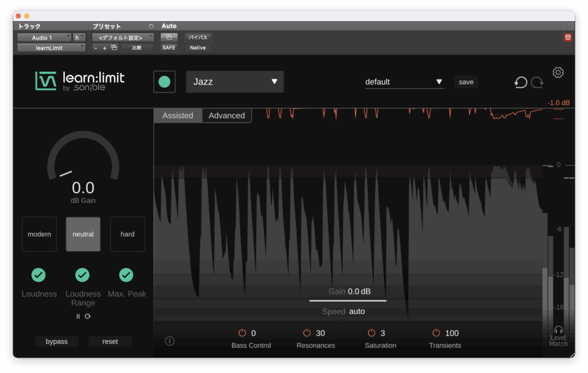This screenshot has width=588, height=373.
Task: Open the プリセット circular menu icon
Action: tap(151, 26)
